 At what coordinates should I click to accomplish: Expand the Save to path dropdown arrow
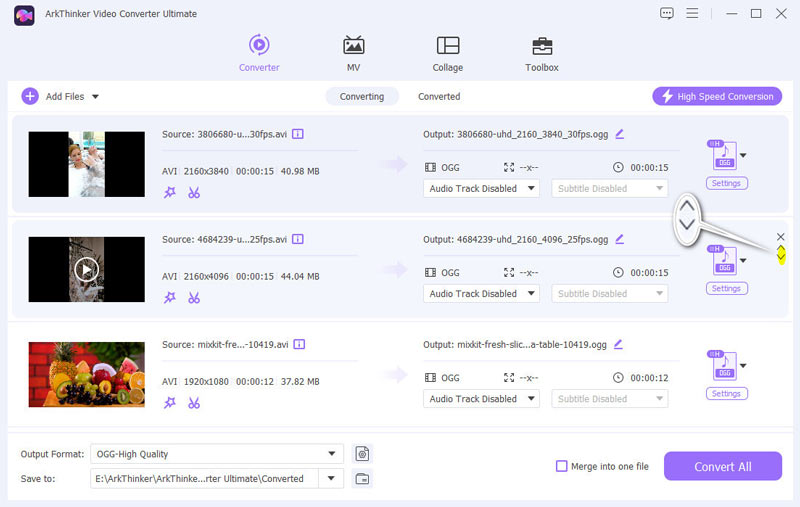(331, 478)
